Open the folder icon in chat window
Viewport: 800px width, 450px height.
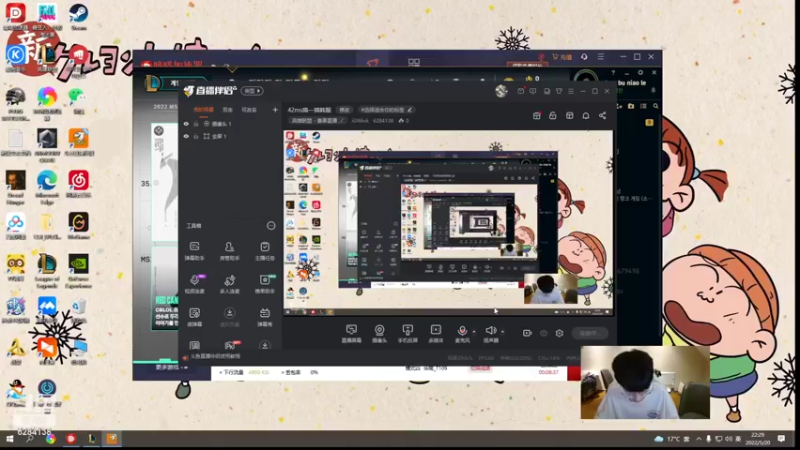pos(631,106)
